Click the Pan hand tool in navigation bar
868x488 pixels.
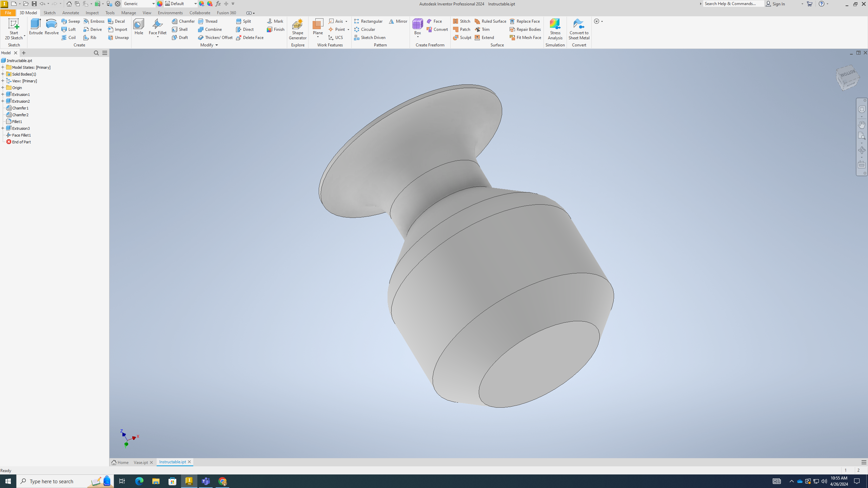(862, 125)
